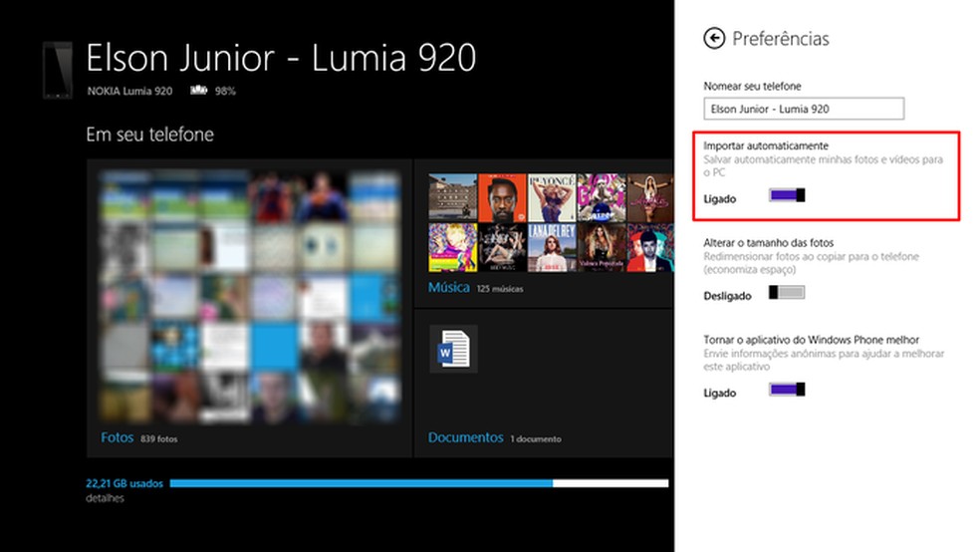Click the detalhes storage link
Viewport: 980px width, 552px height.
point(105,498)
